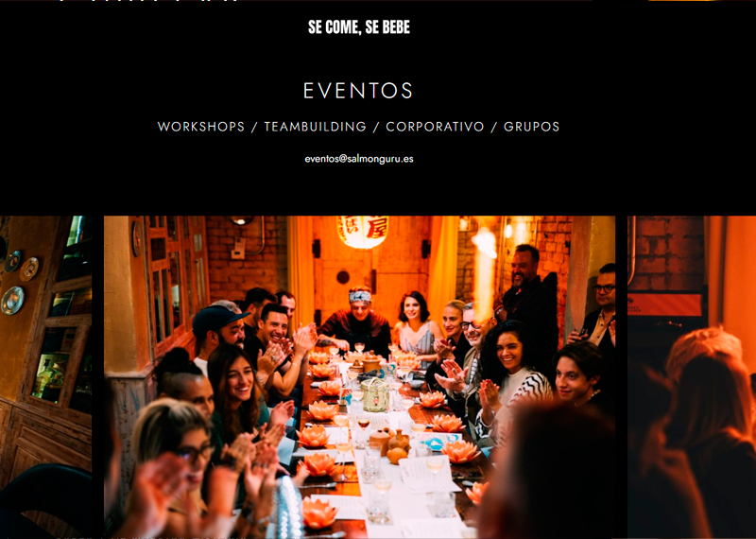This screenshot has height=539, width=756.
Task: Open the center group dinner photo
Action: pyautogui.click(x=359, y=377)
